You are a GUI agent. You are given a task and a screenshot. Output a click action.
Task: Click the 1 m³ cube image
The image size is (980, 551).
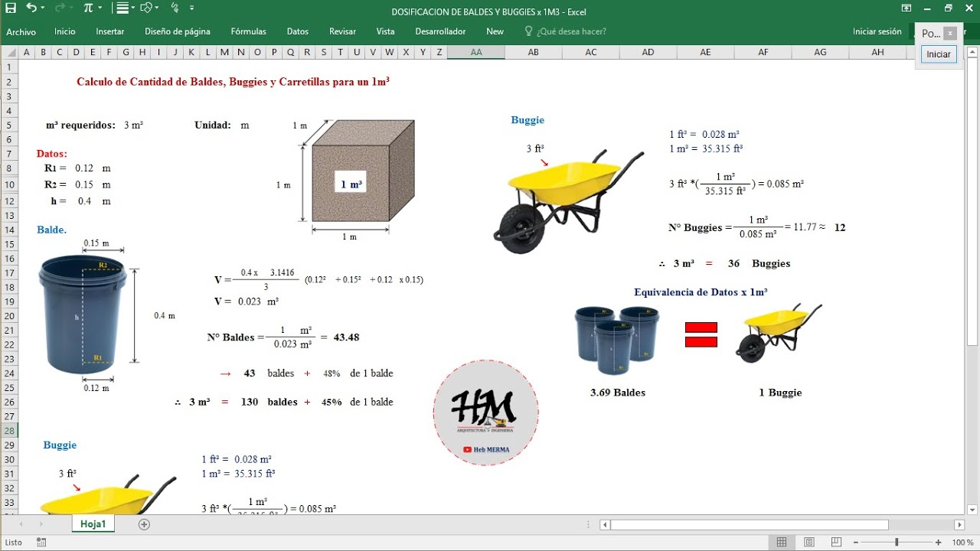pyautogui.click(x=363, y=171)
